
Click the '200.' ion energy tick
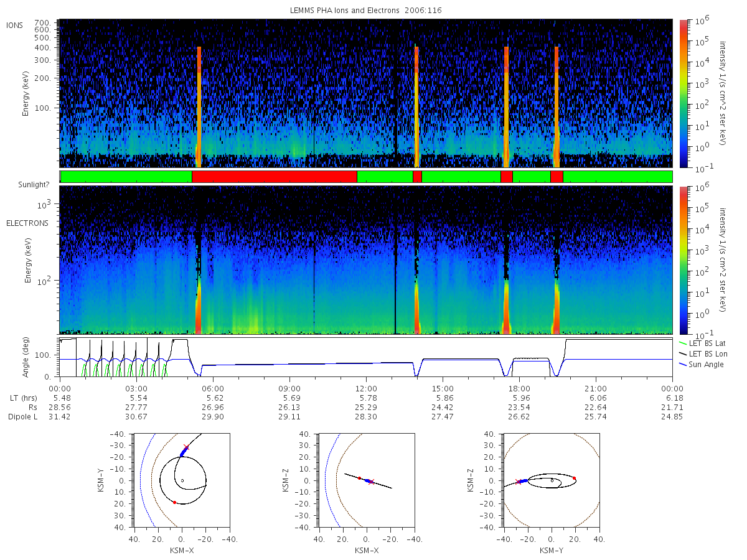[x=42, y=78]
